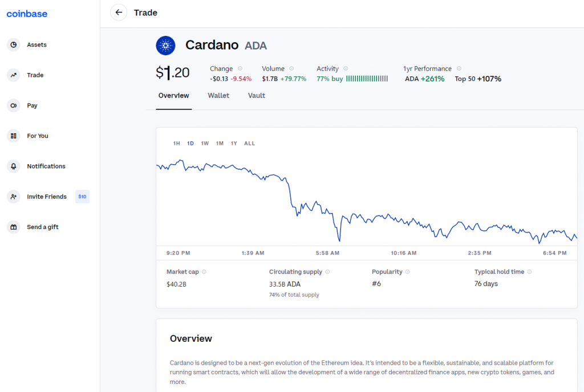Click the +79.77% volume change
The width and height of the screenshot is (584, 392).
[293, 79]
